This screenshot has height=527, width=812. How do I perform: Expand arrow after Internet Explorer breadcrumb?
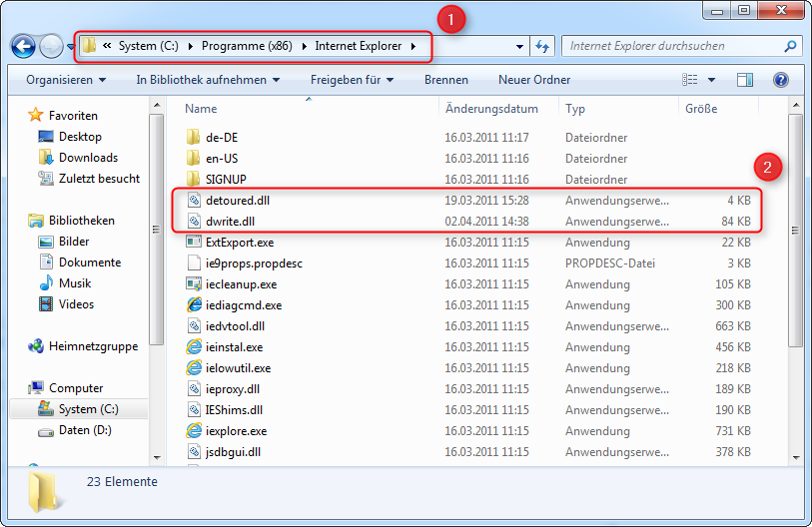coord(413,46)
